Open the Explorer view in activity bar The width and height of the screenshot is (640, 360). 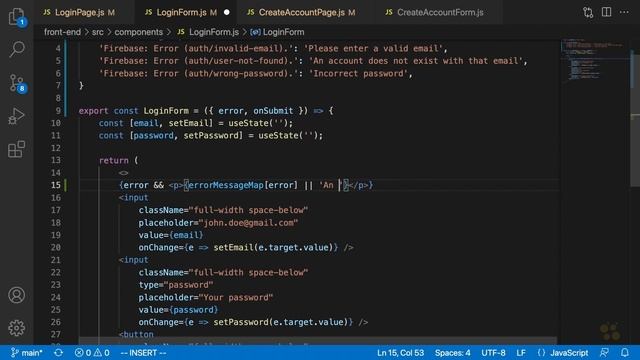(x=16, y=16)
